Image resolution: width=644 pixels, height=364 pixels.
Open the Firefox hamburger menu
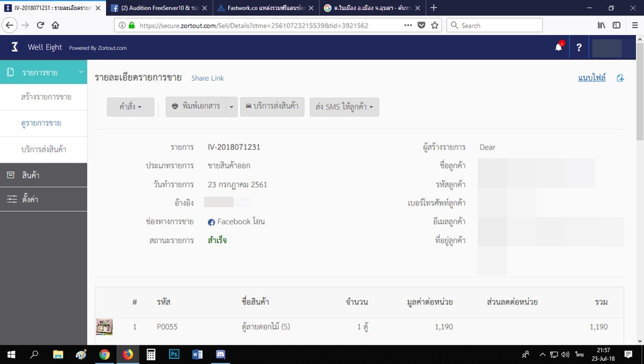coord(635,25)
